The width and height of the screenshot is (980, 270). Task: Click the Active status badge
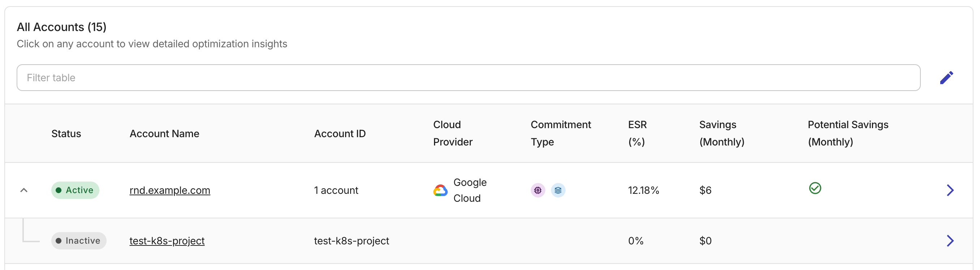tap(75, 190)
